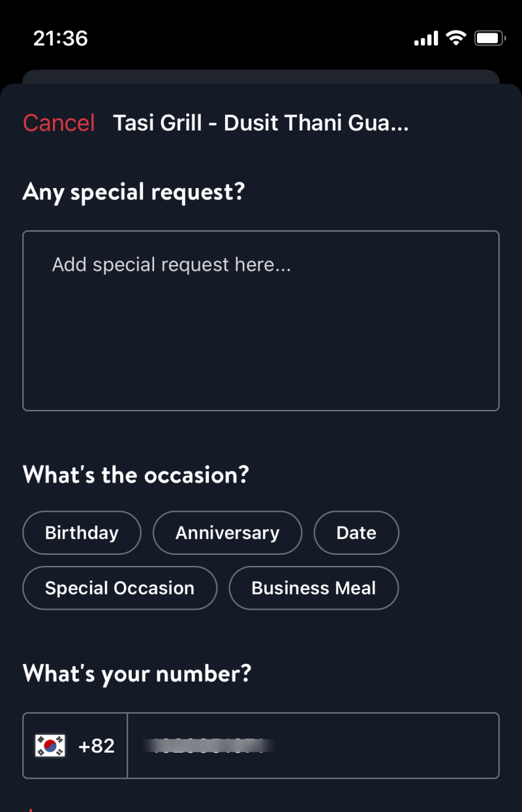
Task: Choose Date as the occasion
Action: [356, 533]
